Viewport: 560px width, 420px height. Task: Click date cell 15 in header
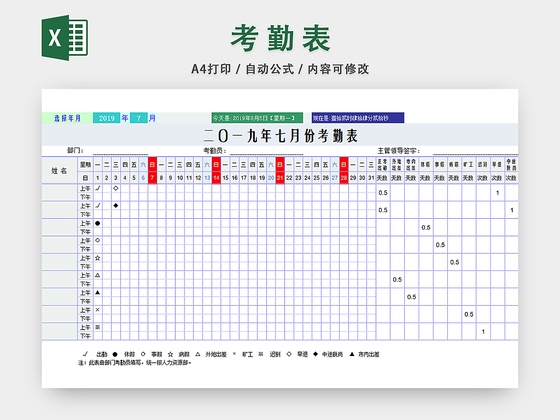[225, 178]
